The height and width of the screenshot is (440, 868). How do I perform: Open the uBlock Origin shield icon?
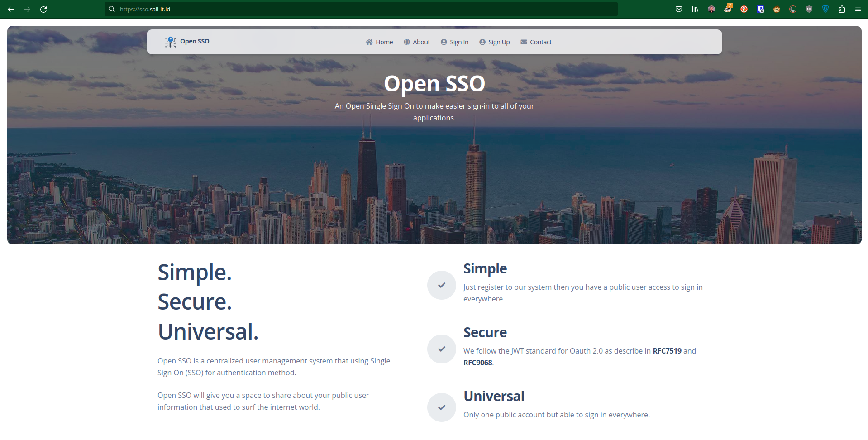pyautogui.click(x=809, y=9)
